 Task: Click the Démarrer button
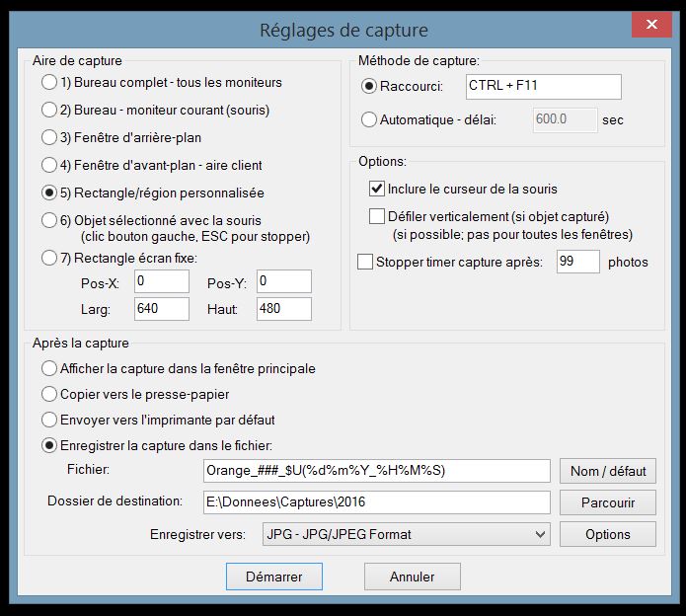click(274, 577)
